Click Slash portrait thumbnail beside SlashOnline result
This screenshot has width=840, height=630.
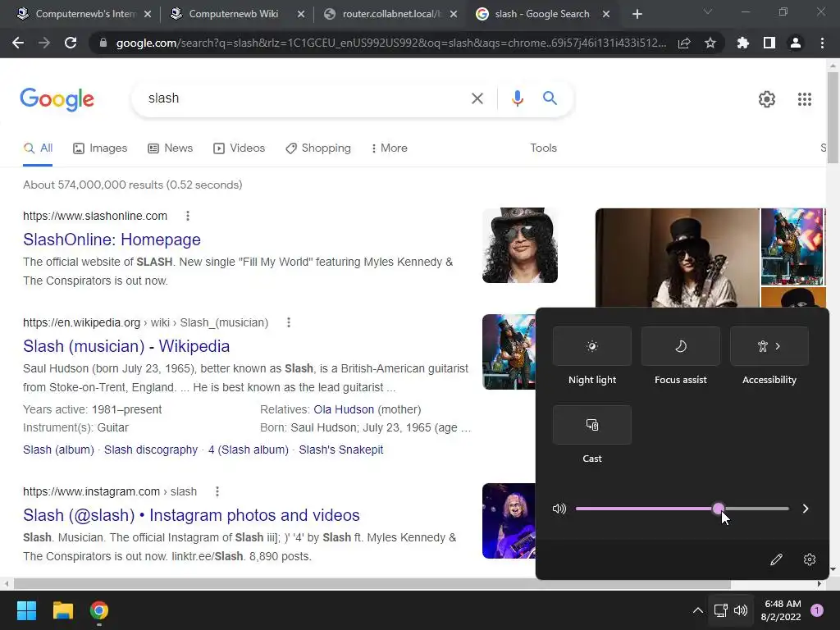519,245
